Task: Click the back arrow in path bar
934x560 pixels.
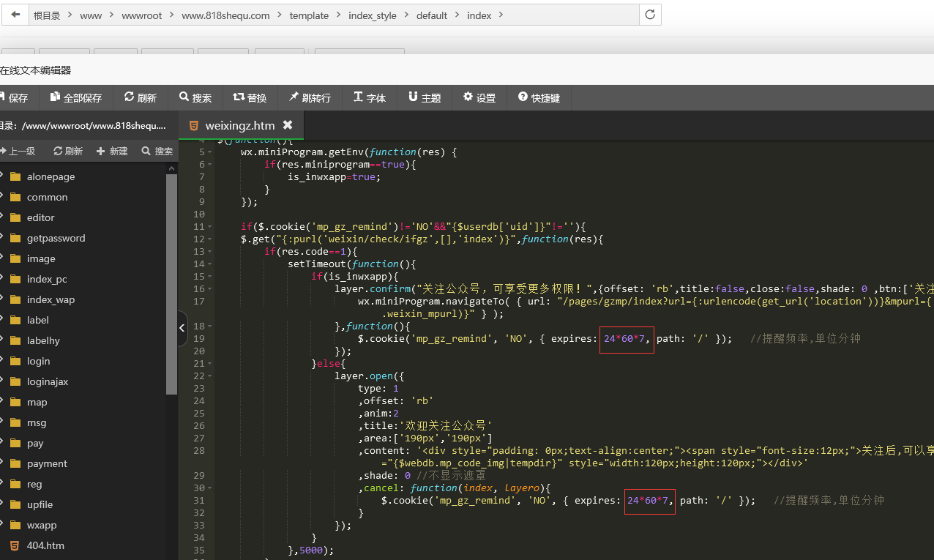Action: click(15, 15)
